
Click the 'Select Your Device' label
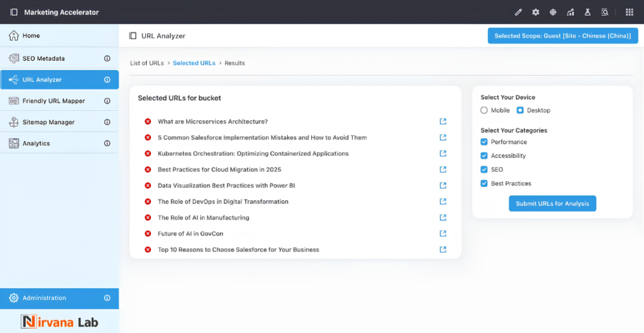pos(508,98)
